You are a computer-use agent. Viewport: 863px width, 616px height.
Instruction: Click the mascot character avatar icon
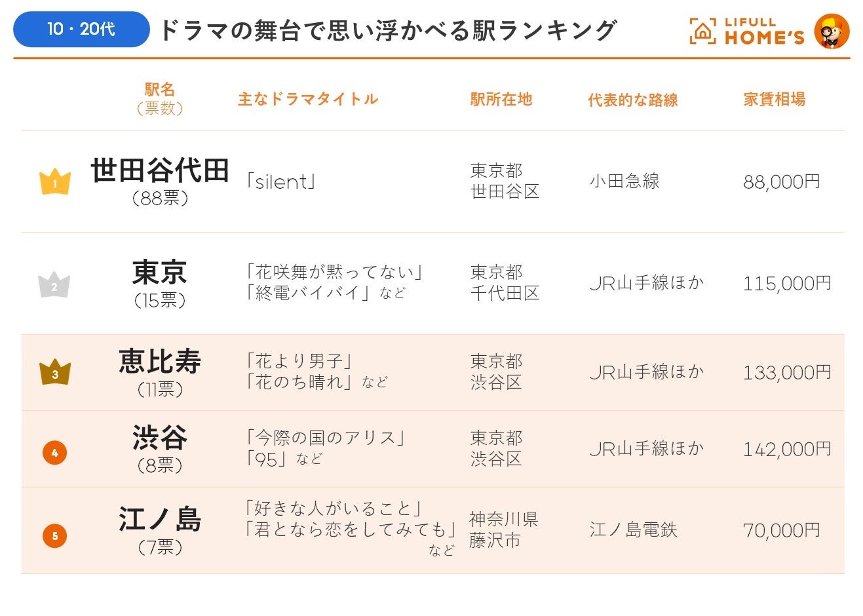point(832,31)
